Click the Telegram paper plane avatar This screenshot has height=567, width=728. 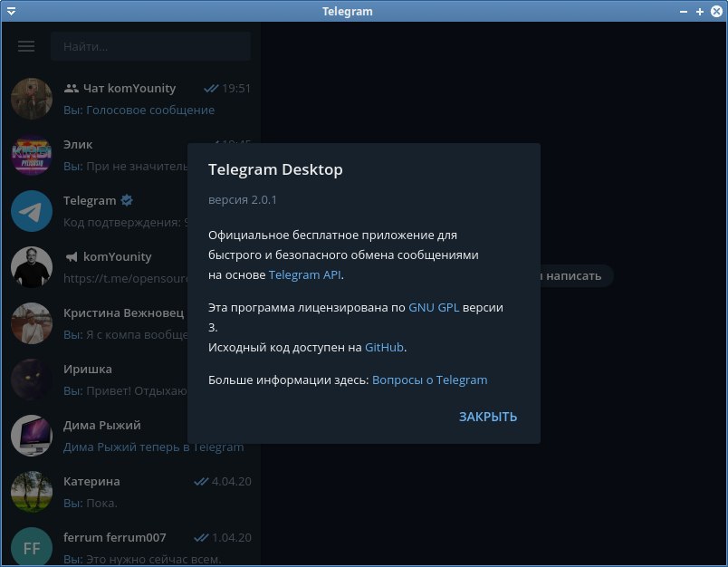(x=32, y=211)
